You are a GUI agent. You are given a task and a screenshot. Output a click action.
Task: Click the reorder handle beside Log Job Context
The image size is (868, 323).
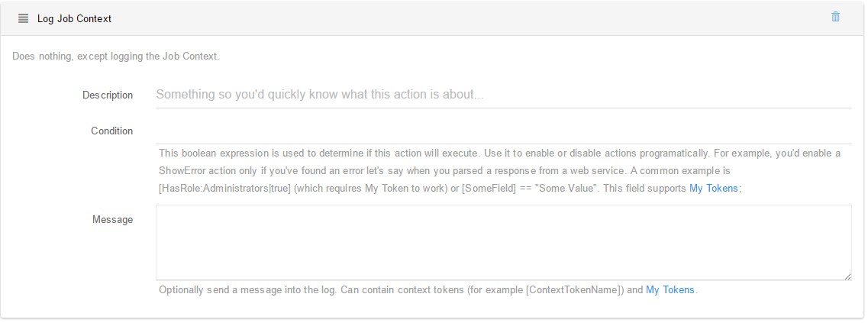pos(23,18)
